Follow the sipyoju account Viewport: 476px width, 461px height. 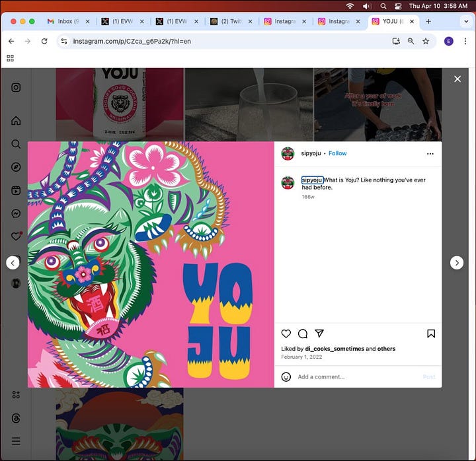[x=338, y=153]
